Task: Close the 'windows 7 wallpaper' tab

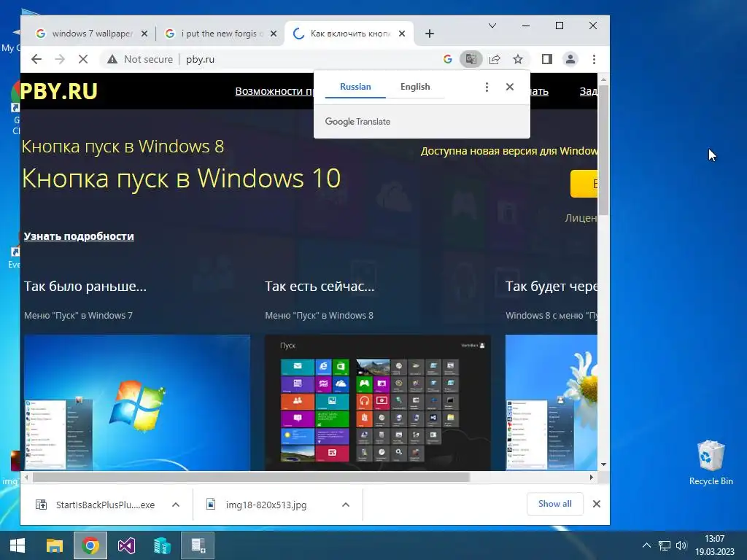Action: (x=144, y=34)
